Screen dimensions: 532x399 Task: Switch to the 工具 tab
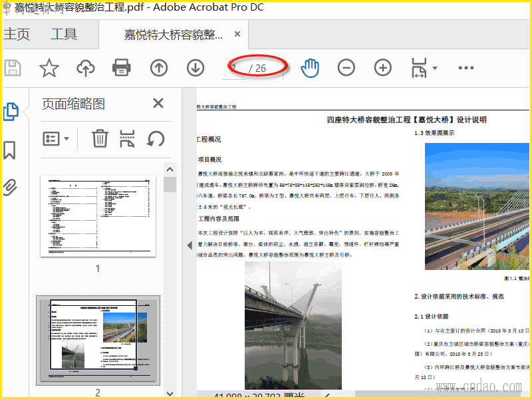point(64,35)
